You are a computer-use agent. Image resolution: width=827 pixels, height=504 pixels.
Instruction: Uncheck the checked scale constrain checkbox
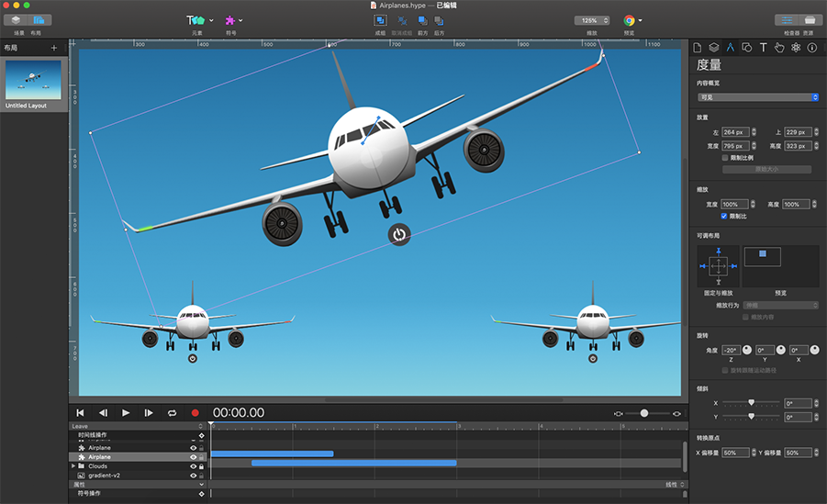point(724,217)
